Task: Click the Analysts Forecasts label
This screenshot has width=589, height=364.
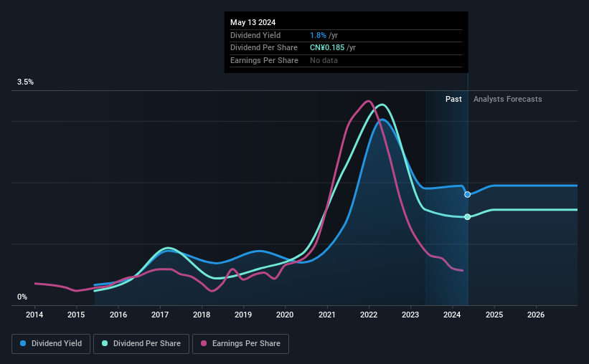Action: pos(507,99)
